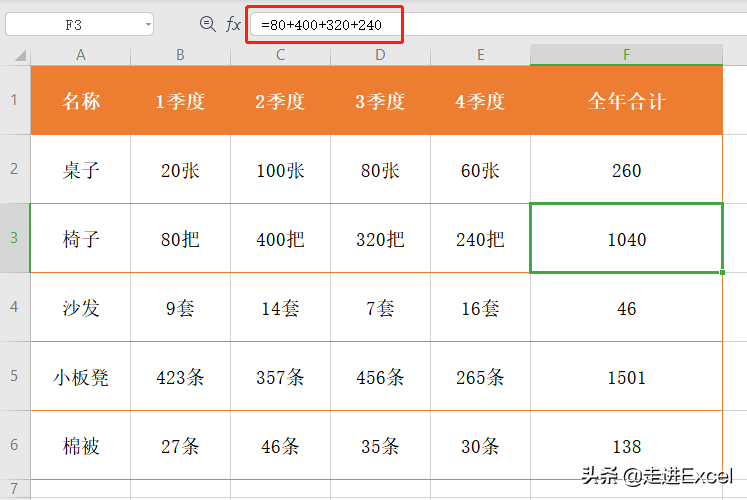
Task: Select row 2 header
Action: pyautogui.click(x=15, y=169)
